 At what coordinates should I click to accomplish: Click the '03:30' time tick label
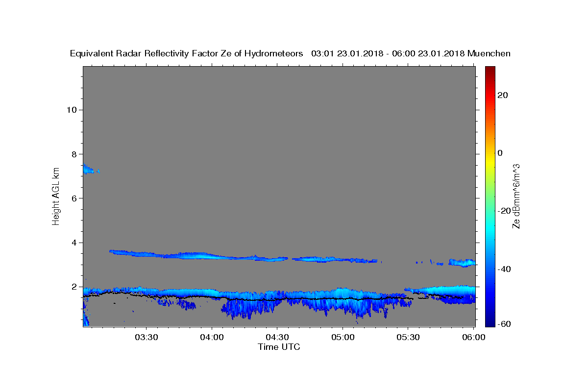point(146,338)
